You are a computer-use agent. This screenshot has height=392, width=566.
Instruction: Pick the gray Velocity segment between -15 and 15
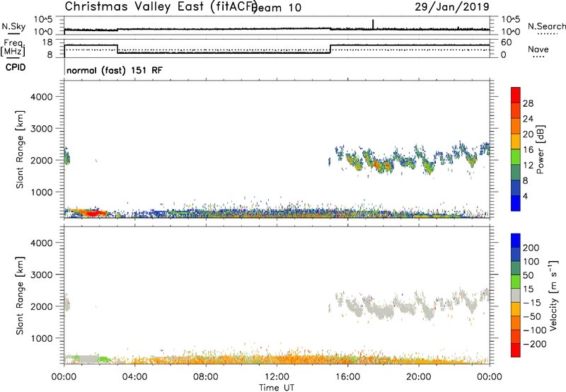(516, 295)
